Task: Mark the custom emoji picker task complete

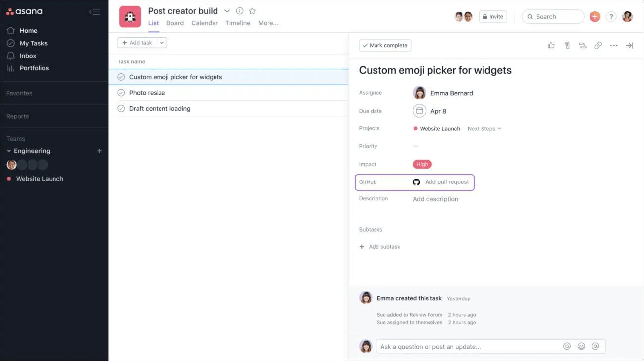Action: point(385,45)
